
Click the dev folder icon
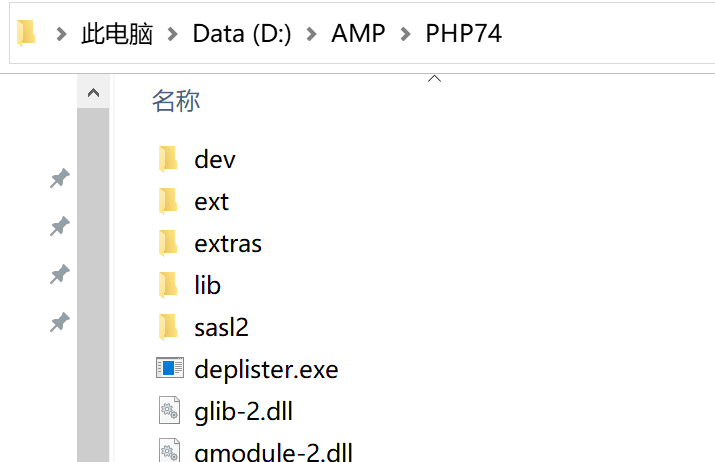tap(168, 159)
